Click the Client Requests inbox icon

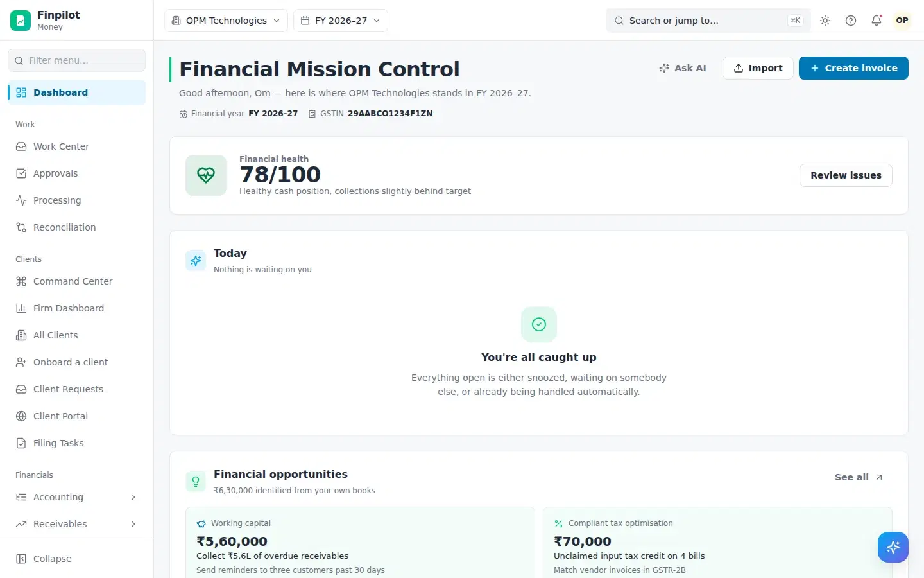tap(21, 389)
